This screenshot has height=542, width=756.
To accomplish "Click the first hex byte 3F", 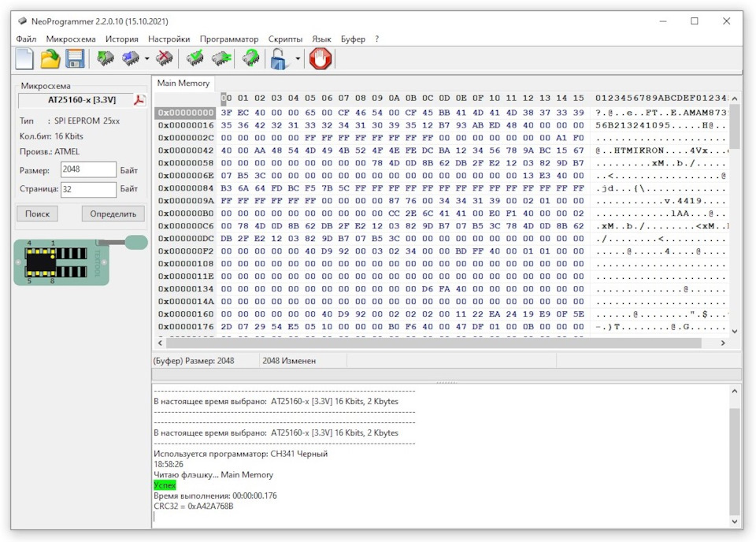I will 226,113.
